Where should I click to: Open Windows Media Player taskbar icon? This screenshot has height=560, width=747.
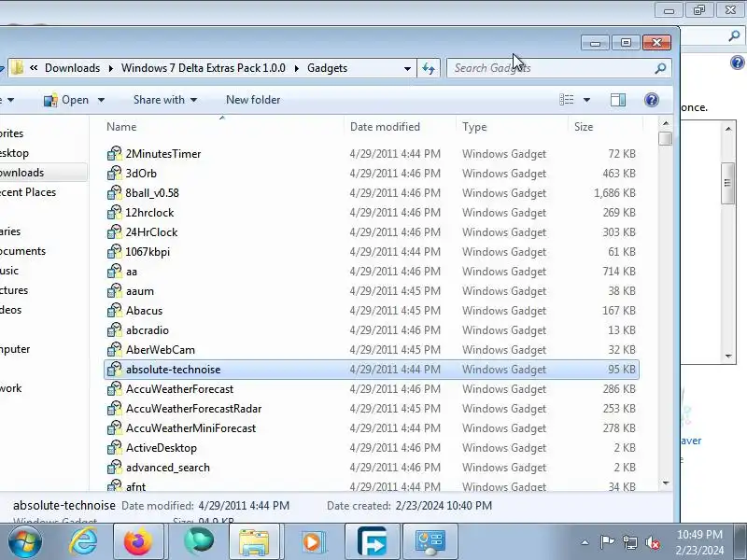[x=312, y=541]
